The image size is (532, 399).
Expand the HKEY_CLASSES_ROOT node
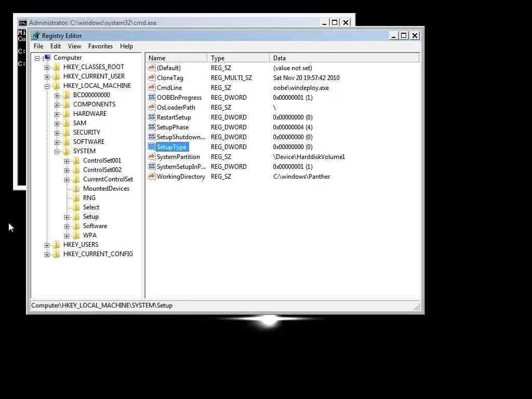coord(47,68)
